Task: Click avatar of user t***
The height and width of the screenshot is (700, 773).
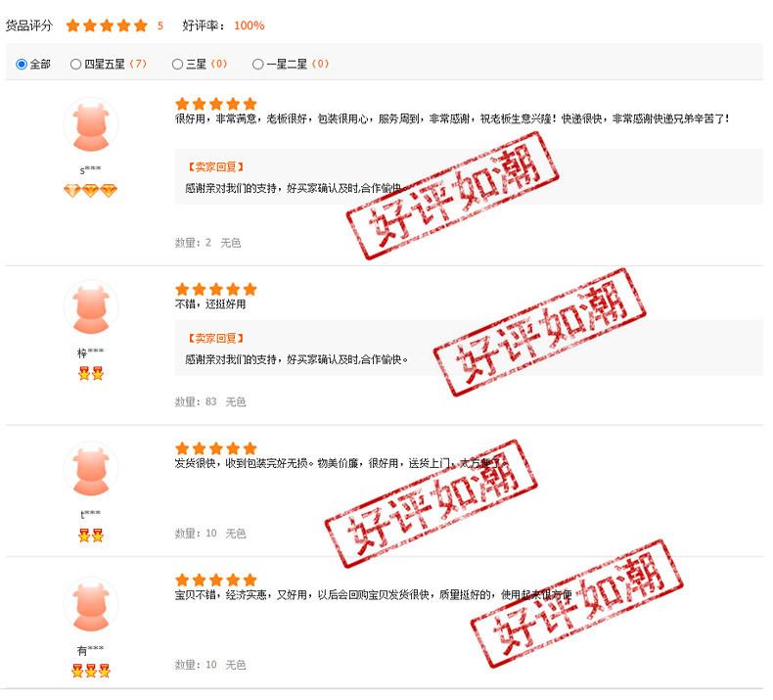Action: pos(91,470)
